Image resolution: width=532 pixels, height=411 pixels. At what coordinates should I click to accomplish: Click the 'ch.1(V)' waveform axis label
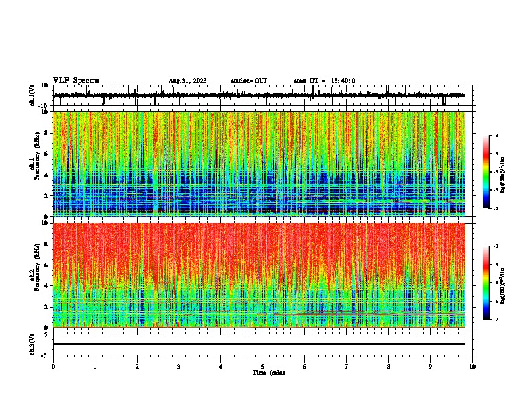coord(32,95)
